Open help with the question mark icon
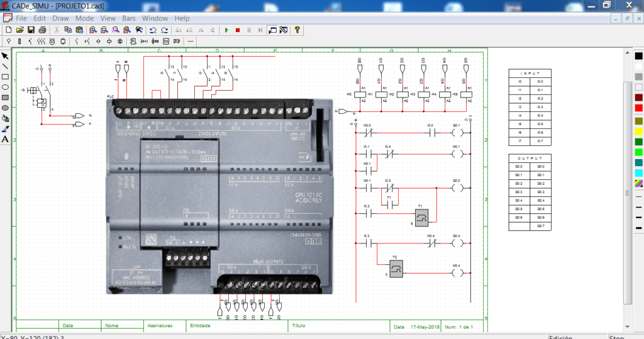The width and height of the screenshot is (644, 339). tap(297, 30)
